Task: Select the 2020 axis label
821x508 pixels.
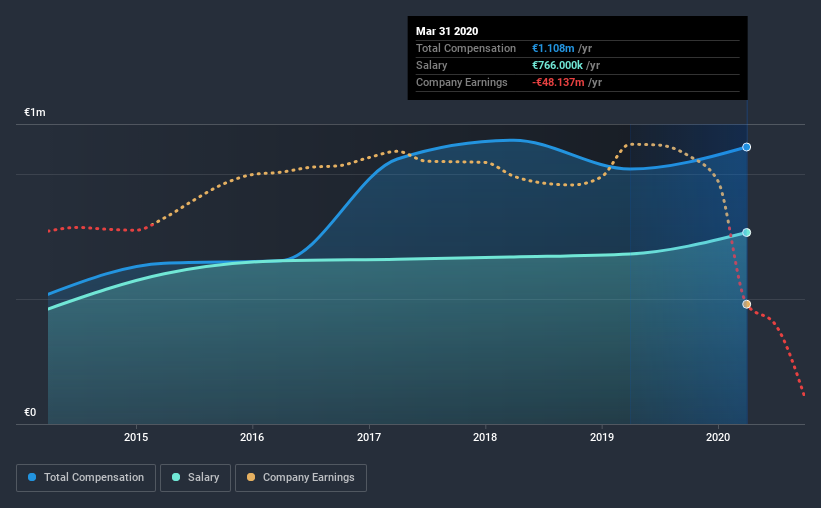Action: point(718,437)
